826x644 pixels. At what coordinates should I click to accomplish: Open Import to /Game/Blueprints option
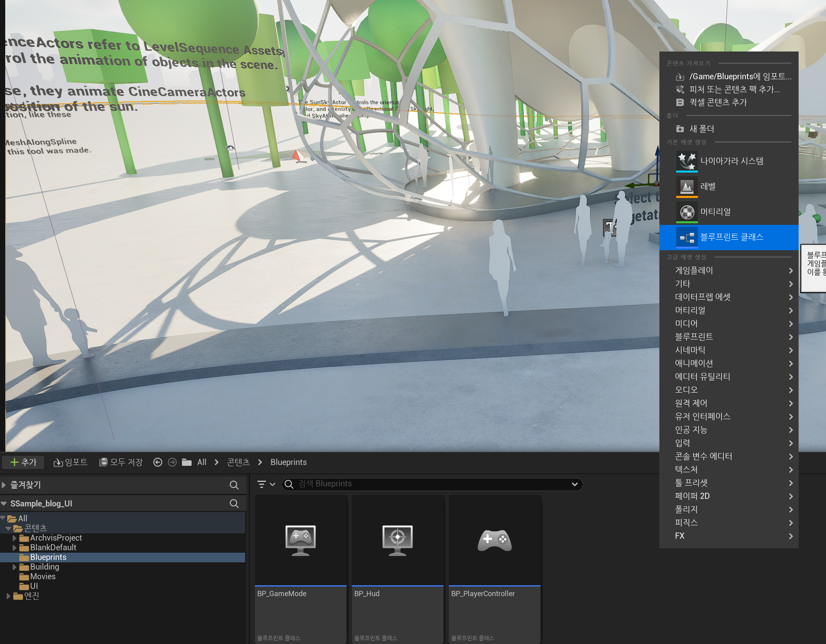(740, 76)
